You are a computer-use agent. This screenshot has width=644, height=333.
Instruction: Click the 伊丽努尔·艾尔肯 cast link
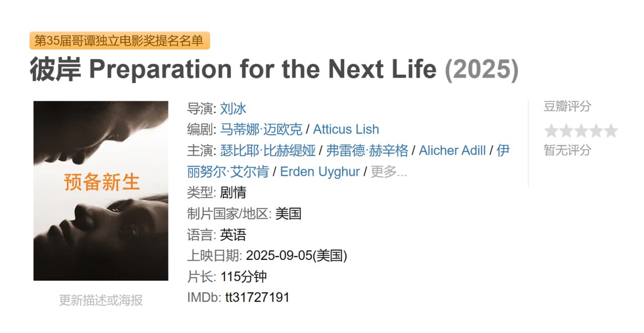[x=227, y=172]
